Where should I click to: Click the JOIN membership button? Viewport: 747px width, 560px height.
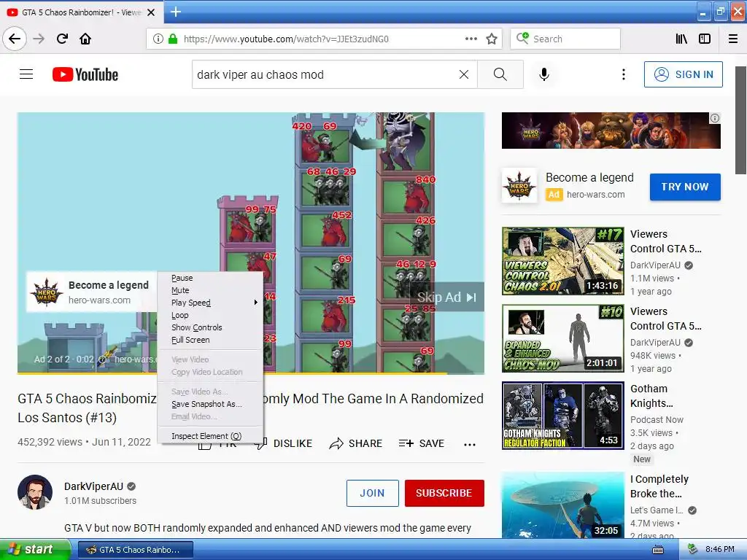[x=373, y=493]
